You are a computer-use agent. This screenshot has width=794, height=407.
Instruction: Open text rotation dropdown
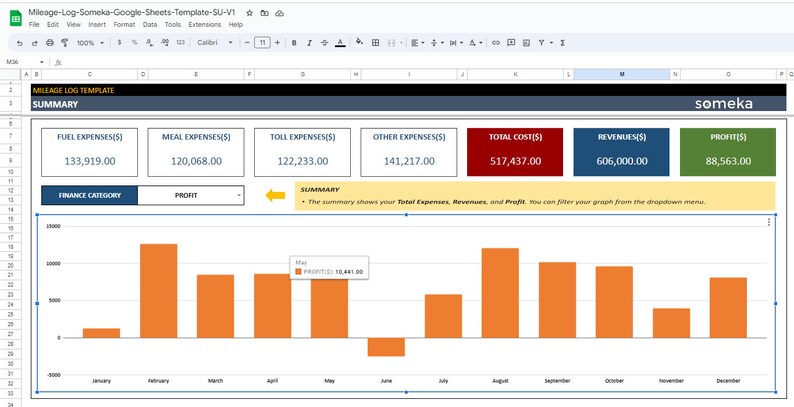coord(475,43)
